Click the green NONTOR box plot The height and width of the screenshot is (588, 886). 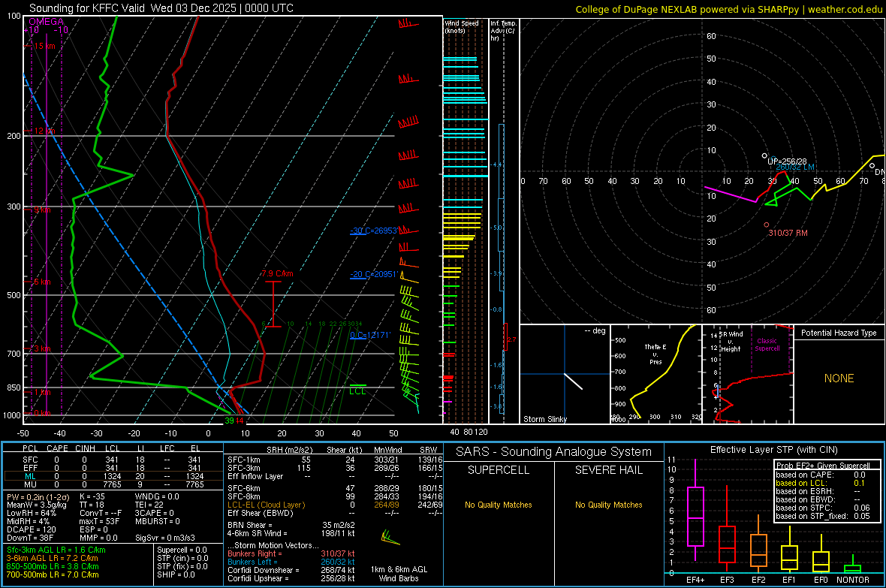point(853,565)
